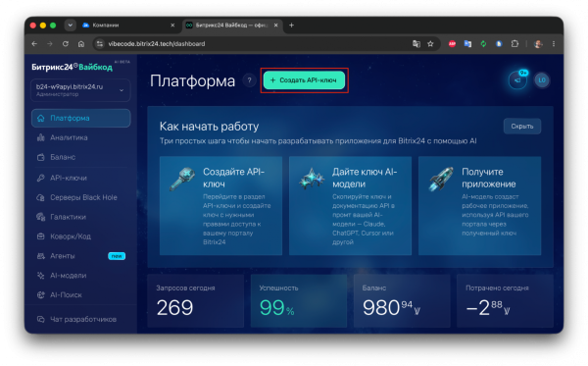Click the AI-модели sparkle icon
This screenshot has height=366, width=588.
40,276
